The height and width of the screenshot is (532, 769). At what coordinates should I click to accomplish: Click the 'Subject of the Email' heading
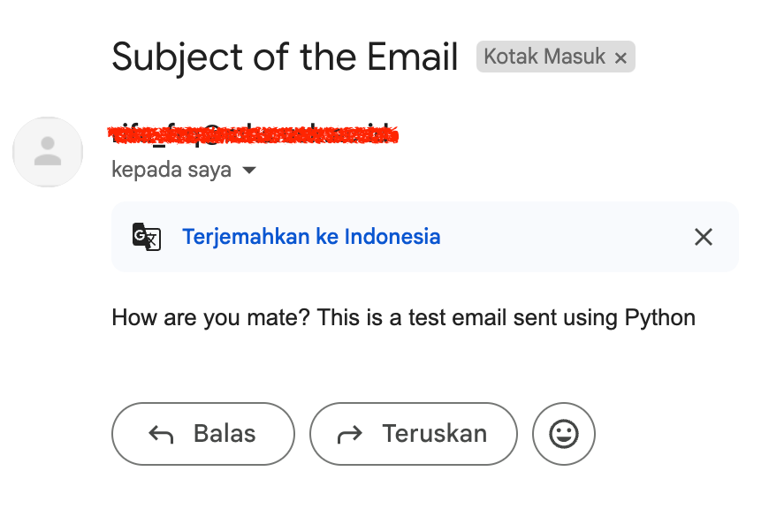[x=285, y=58]
